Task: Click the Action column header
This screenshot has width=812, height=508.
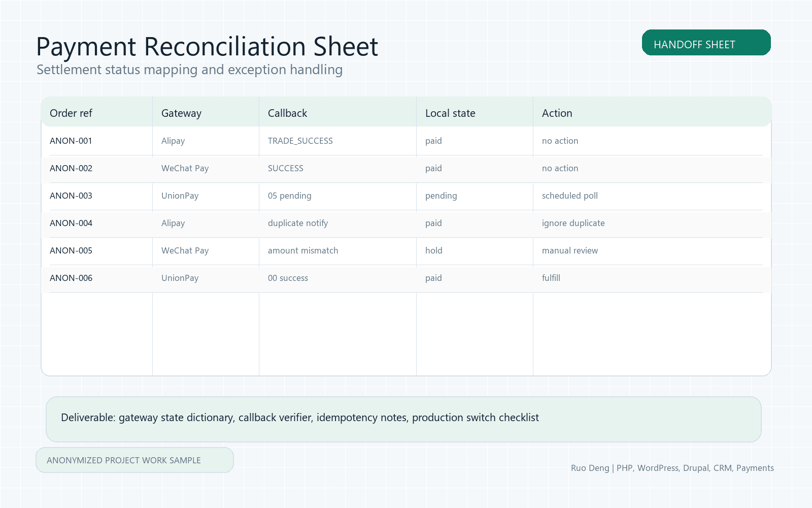Action: tap(557, 113)
